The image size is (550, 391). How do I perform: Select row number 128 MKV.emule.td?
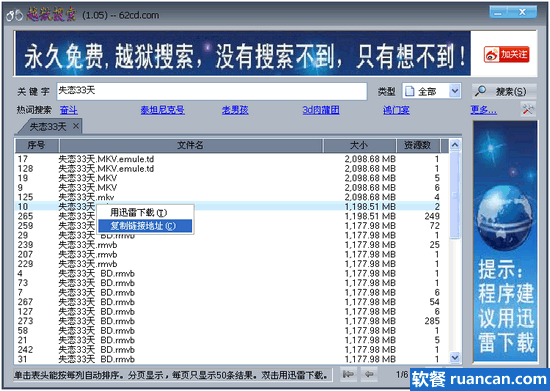[232, 169]
